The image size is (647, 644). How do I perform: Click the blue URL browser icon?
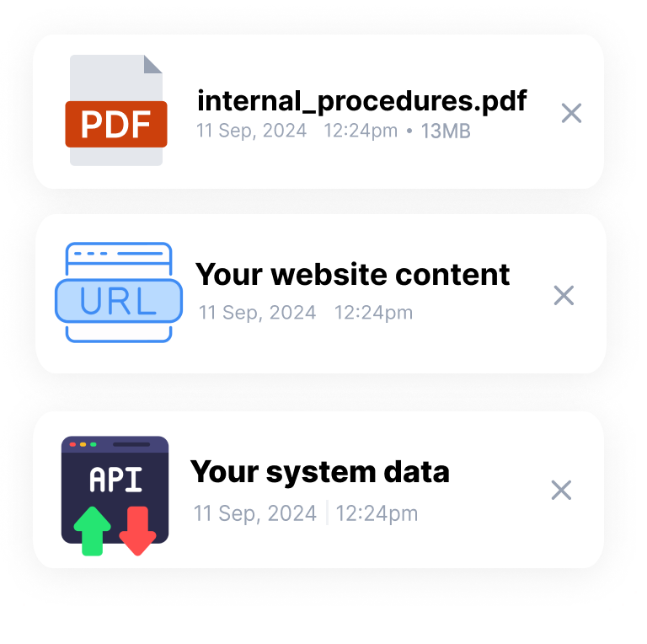click(118, 292)
